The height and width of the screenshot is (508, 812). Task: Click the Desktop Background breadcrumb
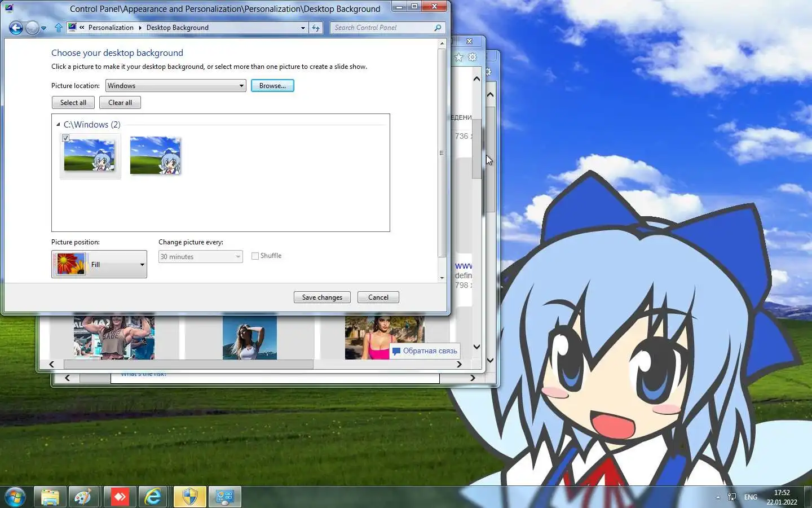click(x=178, y=28)
